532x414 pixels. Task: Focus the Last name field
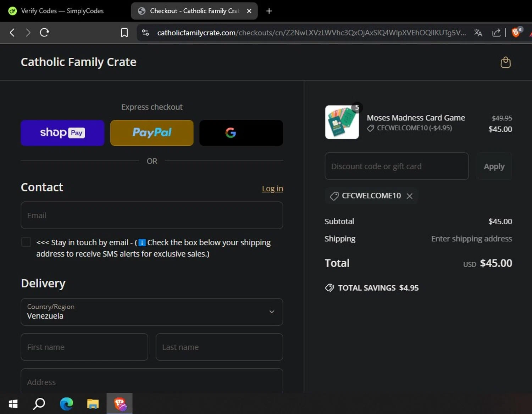pos(219,347)
